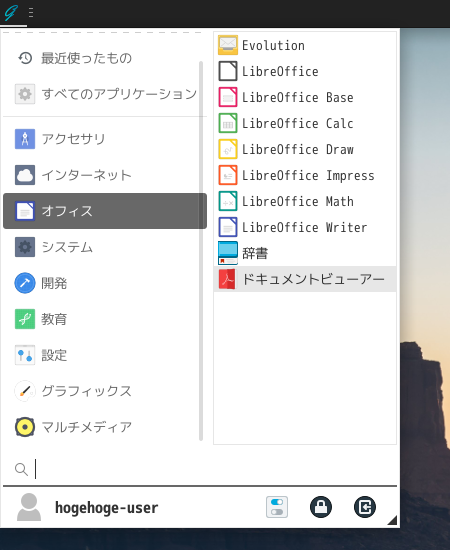Open the 辞書 dictionary application
The width and height of the screenshot is (450, 550).
(x=305, y=253)
